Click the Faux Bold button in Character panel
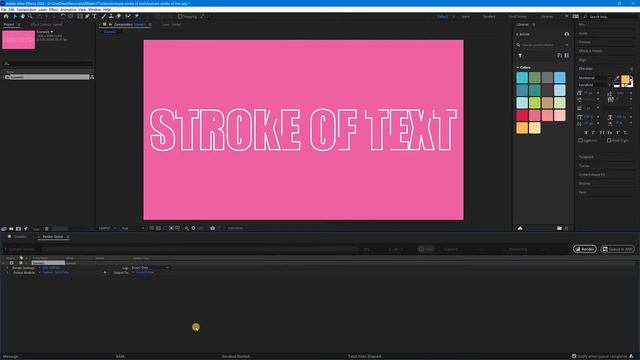The height and width of the screenshot is (360, 640). click(586, 133)
